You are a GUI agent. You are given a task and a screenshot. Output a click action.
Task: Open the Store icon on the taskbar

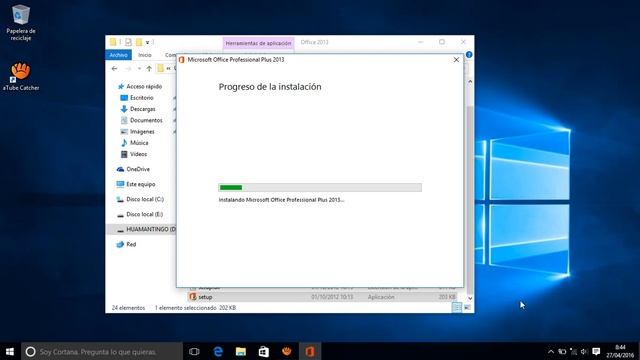tap(264, 351)
